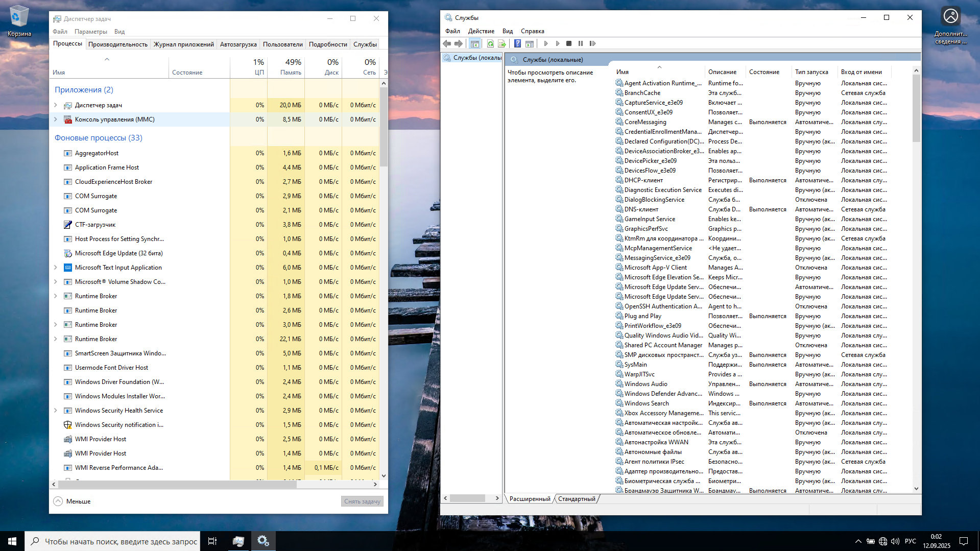The width and height of the screenshot is (980, 551).
Task: Click the Services gear taskbar icon
Action: tap(263, 541)
